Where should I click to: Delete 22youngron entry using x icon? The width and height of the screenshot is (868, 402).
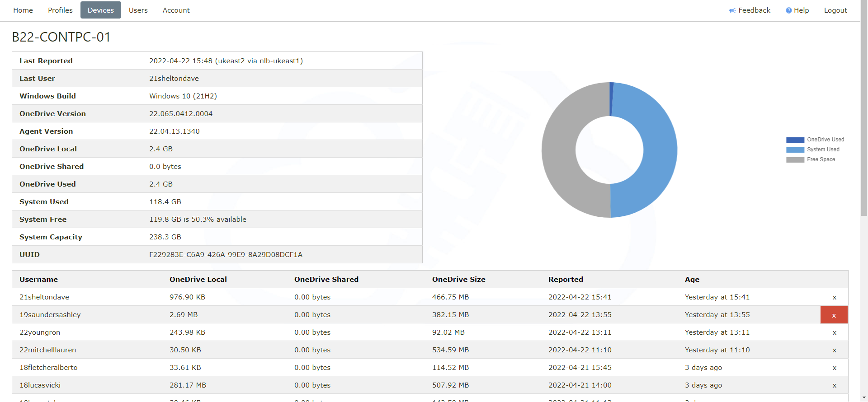click(x=834, y=332)
